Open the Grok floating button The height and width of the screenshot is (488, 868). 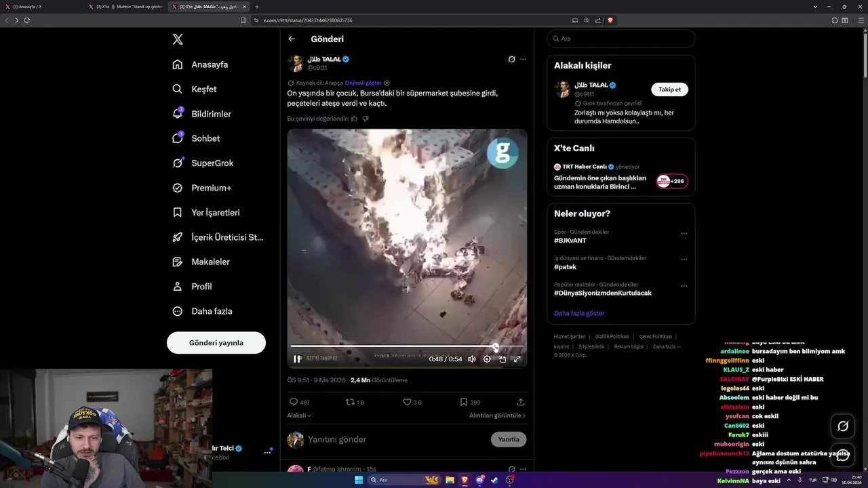point(843,426)
